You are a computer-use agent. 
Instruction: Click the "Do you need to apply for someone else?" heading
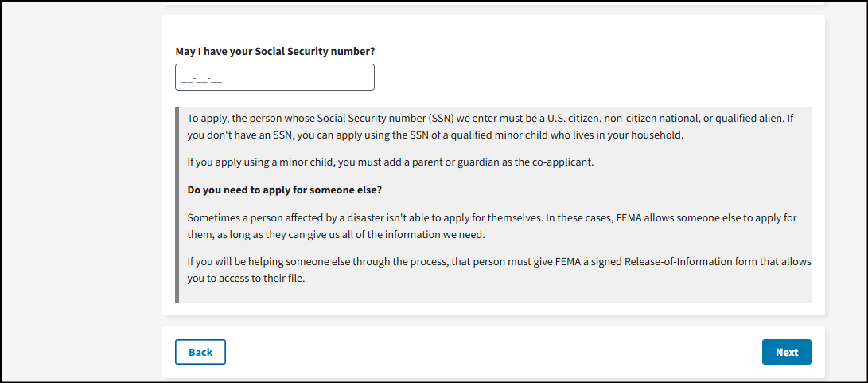click(x=283, y=190)
